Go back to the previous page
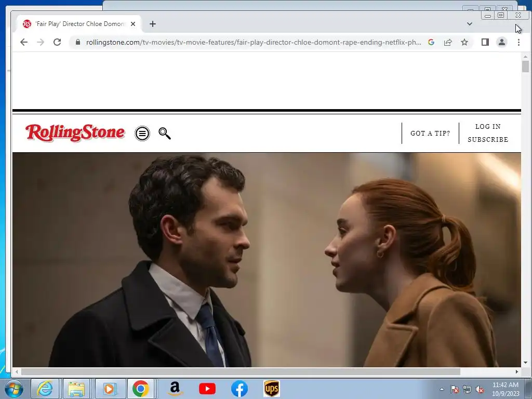 pyautogui.click(x=24, y=42)
